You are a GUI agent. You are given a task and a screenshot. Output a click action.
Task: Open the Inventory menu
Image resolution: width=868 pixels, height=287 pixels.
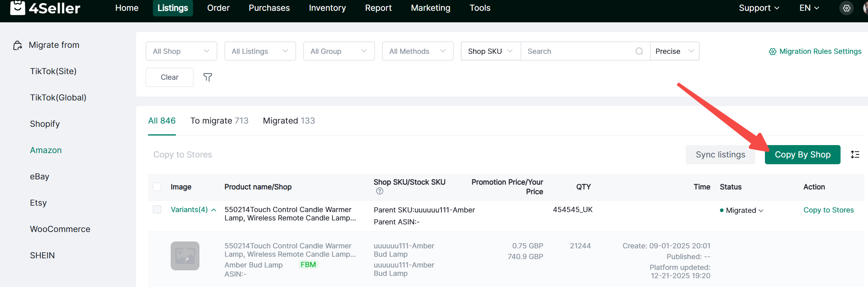327,8
